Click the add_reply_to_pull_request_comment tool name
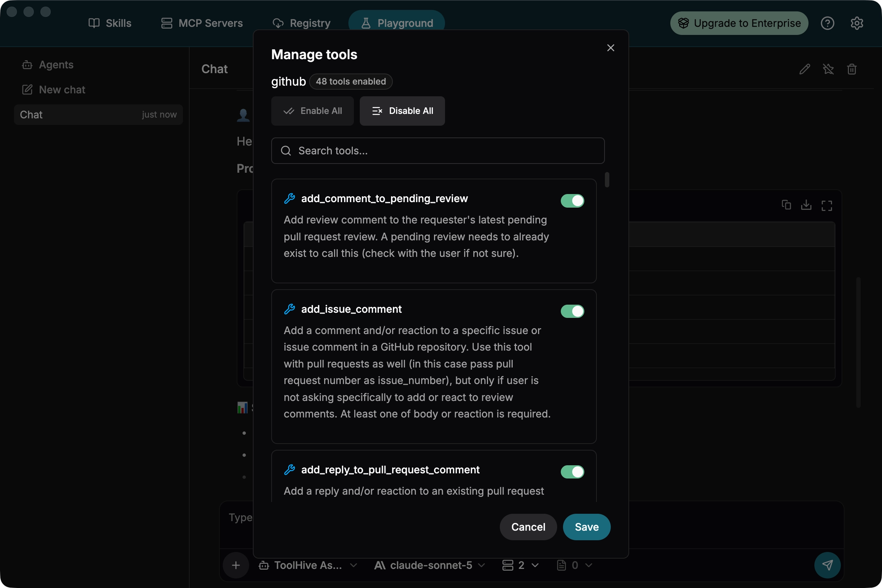This screenshot has height=588, width=882. pos(390,469)
